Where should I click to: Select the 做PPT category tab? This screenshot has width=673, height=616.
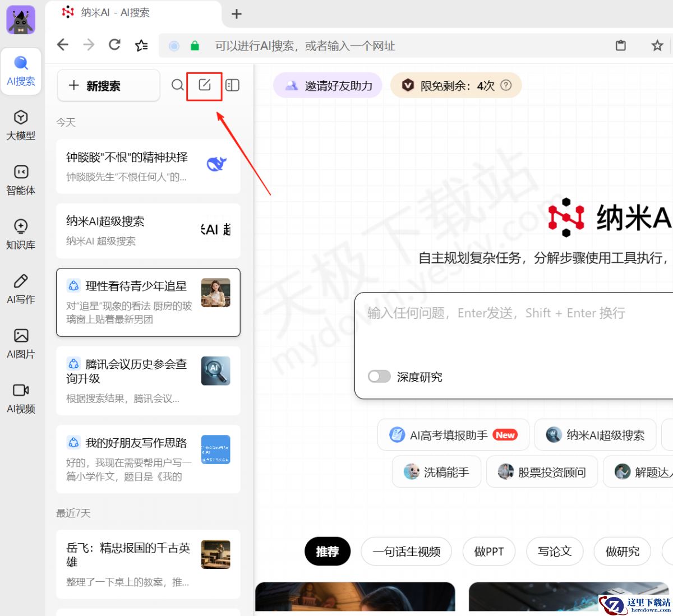click(489, 552)
